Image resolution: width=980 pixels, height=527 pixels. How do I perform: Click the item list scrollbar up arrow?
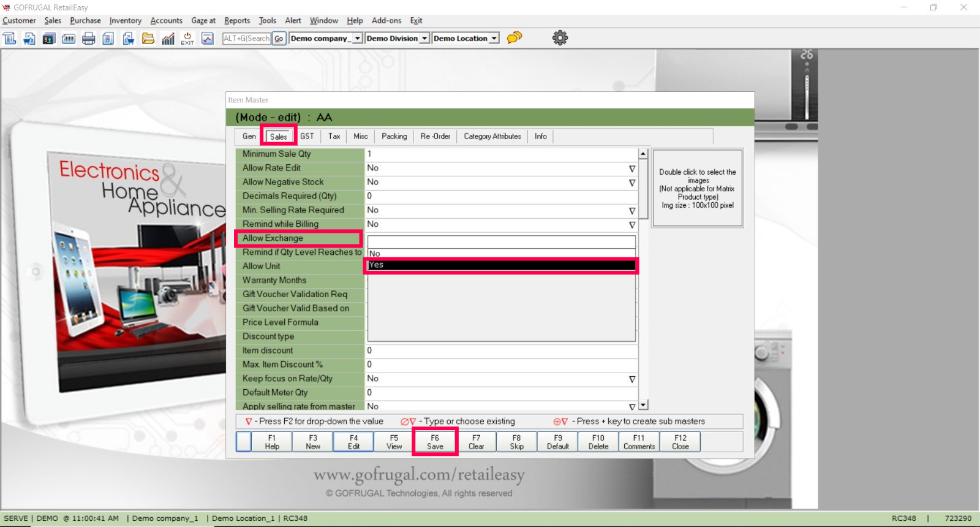pyautogui.click(x=643, y=154)
